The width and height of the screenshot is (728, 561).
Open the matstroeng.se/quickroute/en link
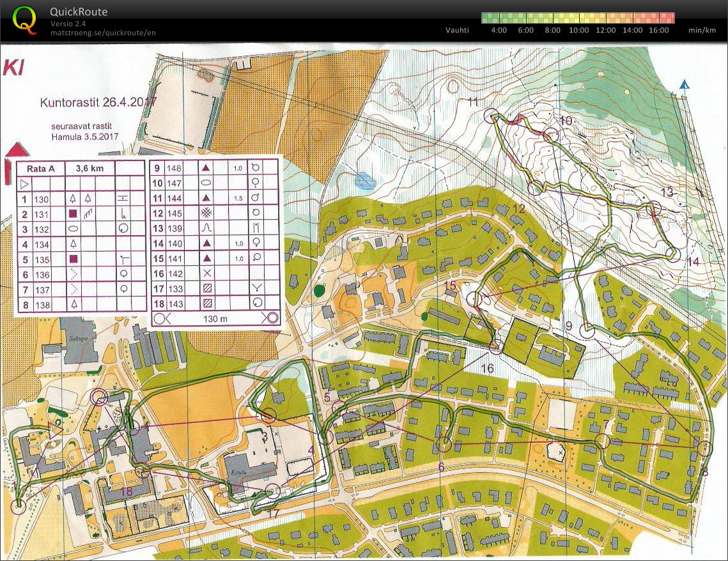[103, 33]
